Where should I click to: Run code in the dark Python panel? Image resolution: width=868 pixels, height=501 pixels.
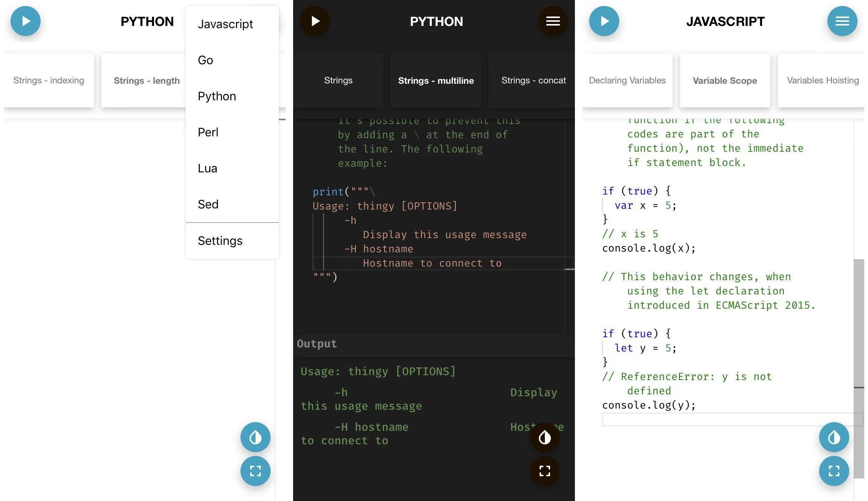click(x=315, y=21)
